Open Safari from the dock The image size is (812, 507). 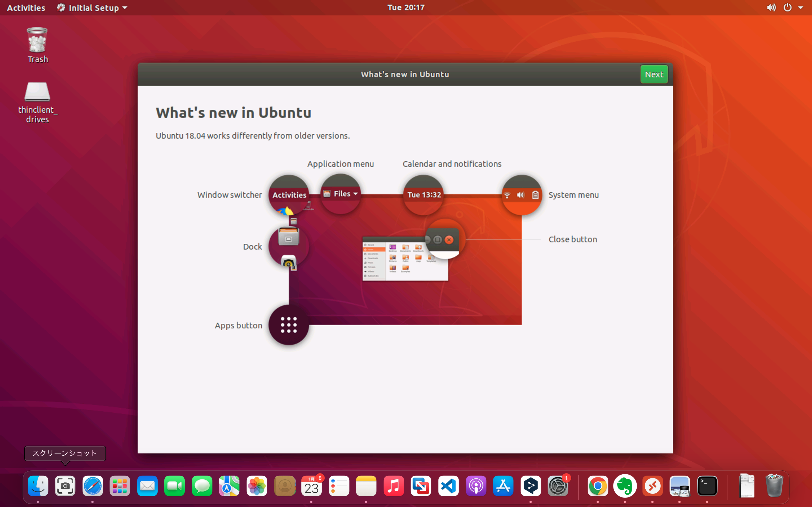pos(92,486)
